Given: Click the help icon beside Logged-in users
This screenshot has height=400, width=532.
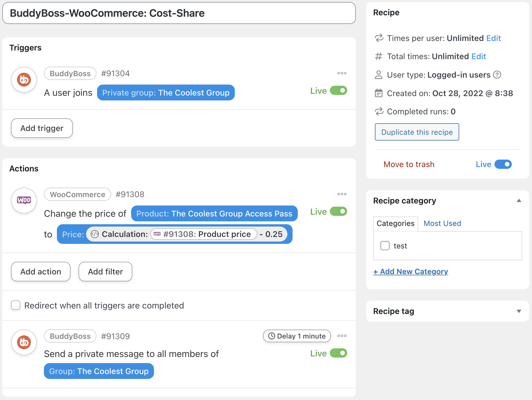Looking at the screenshot, I should pos(497,75).
